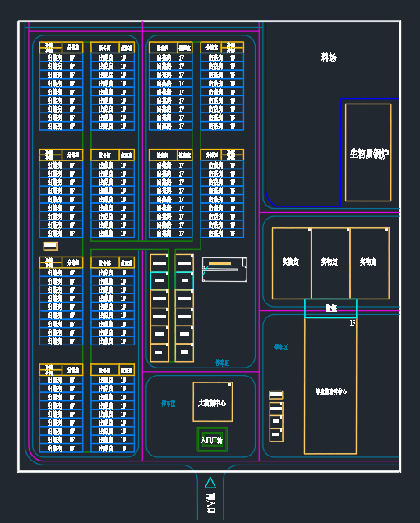Select the rightmost of three lab buildings
This screenshot has height=523, width=420.
[x=370, y=263]
